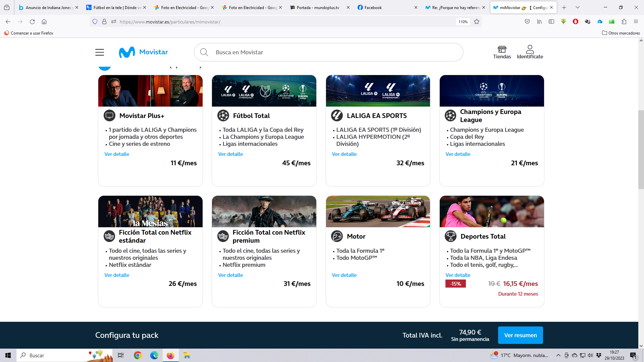The width and height of the screenshot is (644, 362).
Task: Open Ver detalle for Deportes Total
Action: (x=458, y=275)
